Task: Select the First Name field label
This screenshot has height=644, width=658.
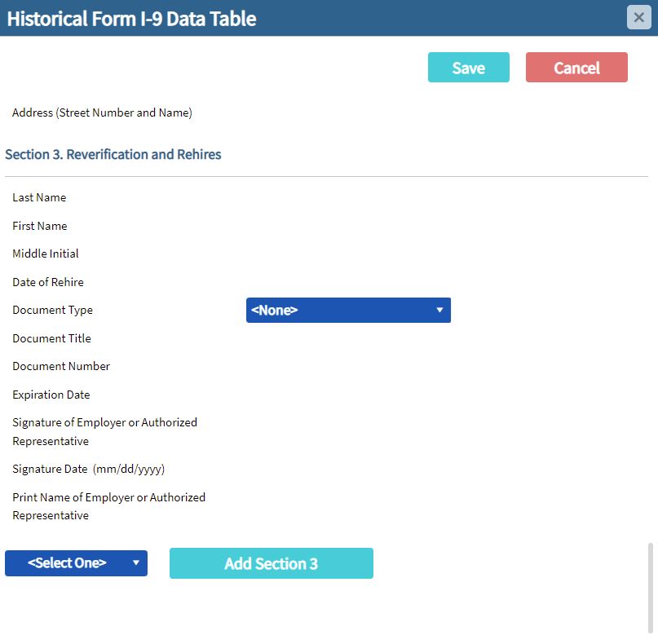Action: tap(40, 226)
